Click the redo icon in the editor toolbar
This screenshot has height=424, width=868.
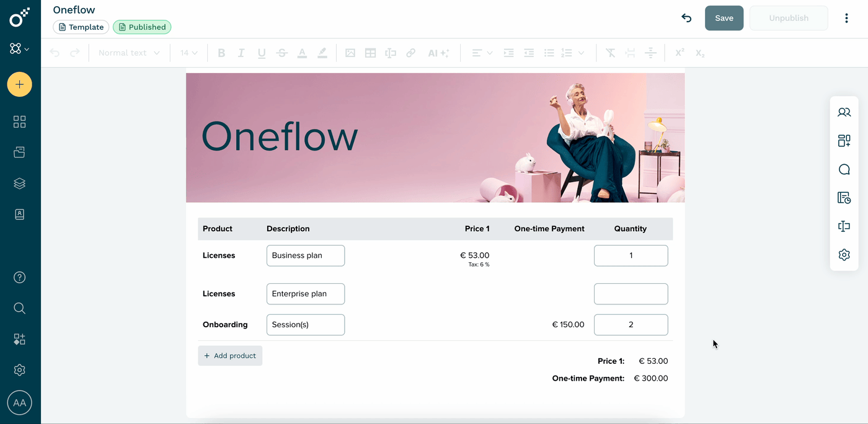point(75,53)
